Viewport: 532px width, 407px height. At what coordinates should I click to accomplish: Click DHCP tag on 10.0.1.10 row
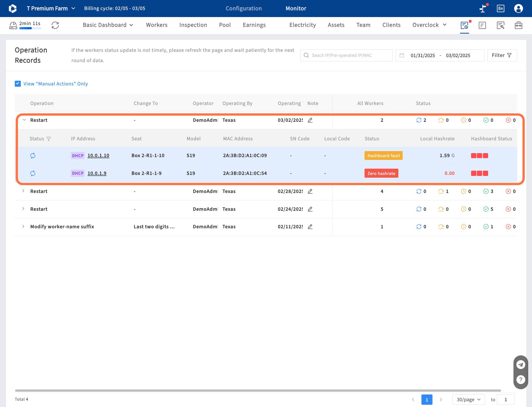[78, 156]
